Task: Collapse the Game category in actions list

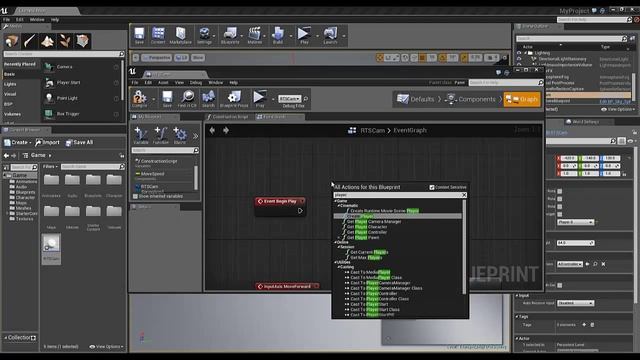Action: tap(335, 201)
